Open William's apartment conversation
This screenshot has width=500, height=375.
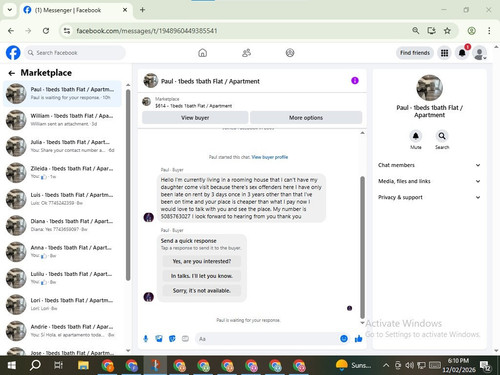(x=62, y=120)
